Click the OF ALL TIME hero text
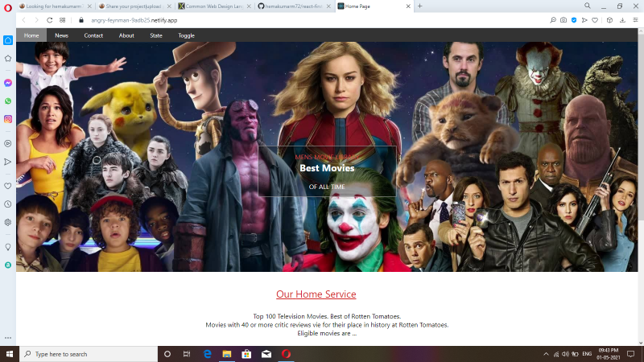This screenshot has width=644, height=362. point(327,187)
